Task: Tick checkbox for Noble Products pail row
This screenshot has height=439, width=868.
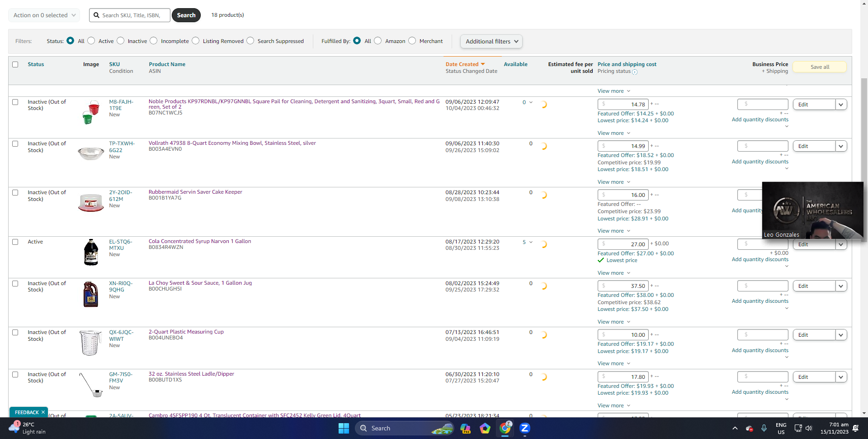Action: tap(15, 102)
